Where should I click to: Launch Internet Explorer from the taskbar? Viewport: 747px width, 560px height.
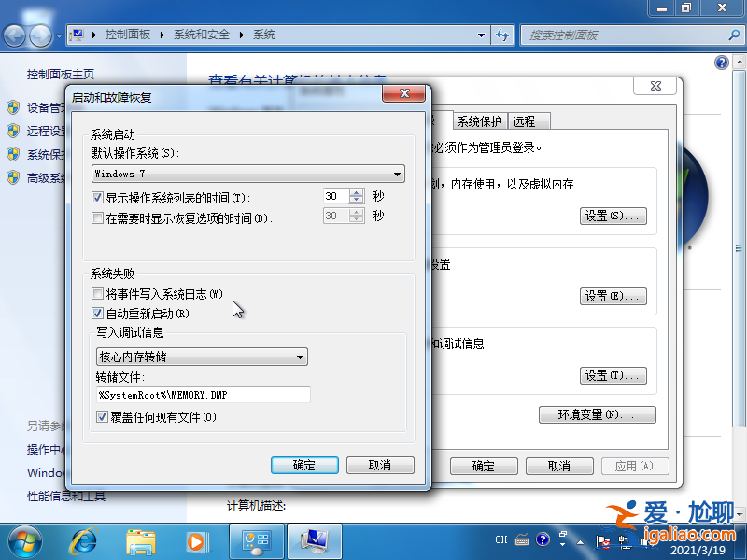83,541
